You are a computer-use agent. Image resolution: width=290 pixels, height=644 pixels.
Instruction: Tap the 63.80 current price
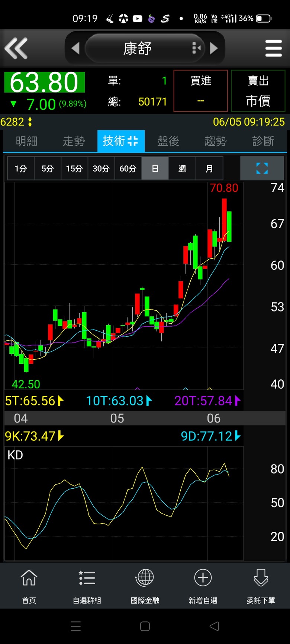pos(44,82)
